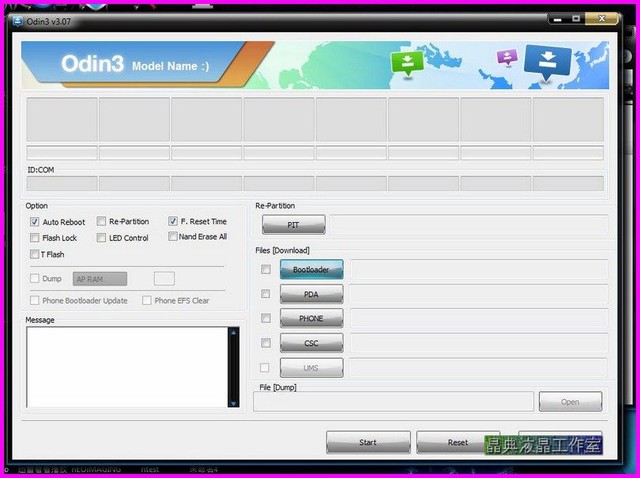
Task: Choose a file with the PHONE button
Action: (311, 319)
